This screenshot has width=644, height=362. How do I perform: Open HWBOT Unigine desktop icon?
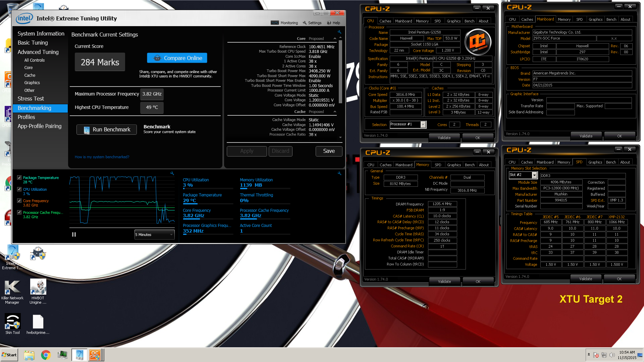pos(38,292)
